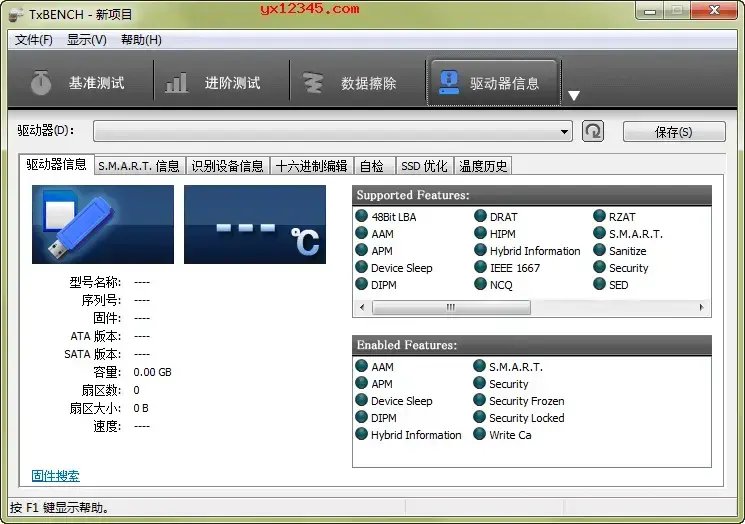This screenshot has height=524, width=745.
Task: Switch to the 识别设备信息 tab
Action: point(227,166)
